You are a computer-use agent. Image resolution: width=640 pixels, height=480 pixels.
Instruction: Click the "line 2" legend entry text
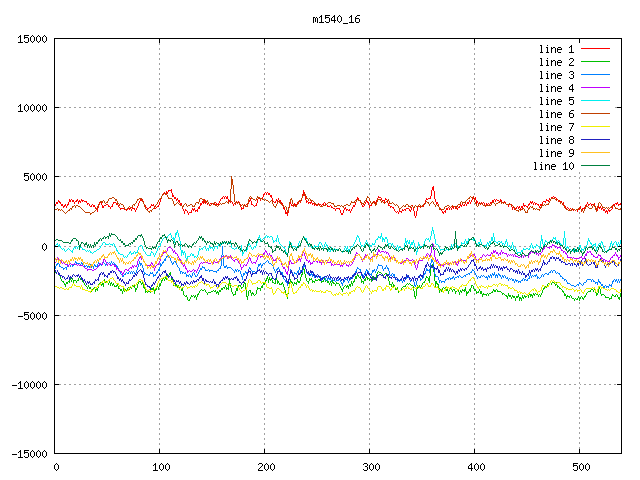[x=556, y=62]
